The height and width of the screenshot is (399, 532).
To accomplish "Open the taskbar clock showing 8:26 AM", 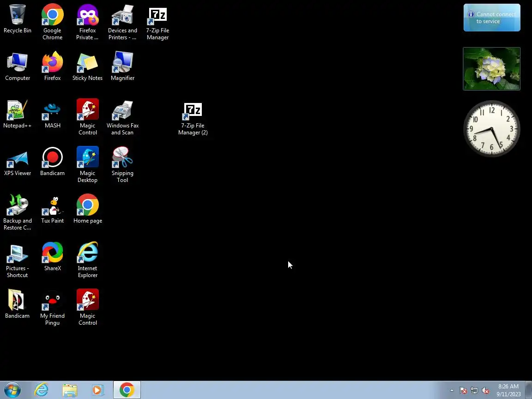I will (508, 390).
